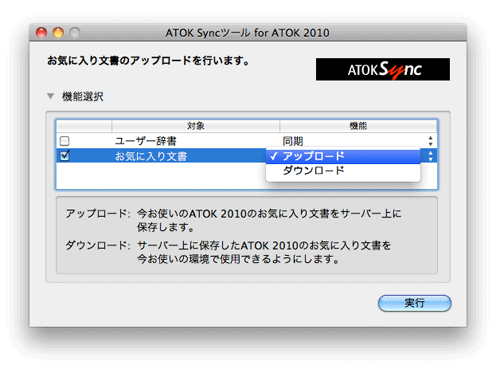
Task: Click the ATOK Sync logo
Action: pos(383,69)
